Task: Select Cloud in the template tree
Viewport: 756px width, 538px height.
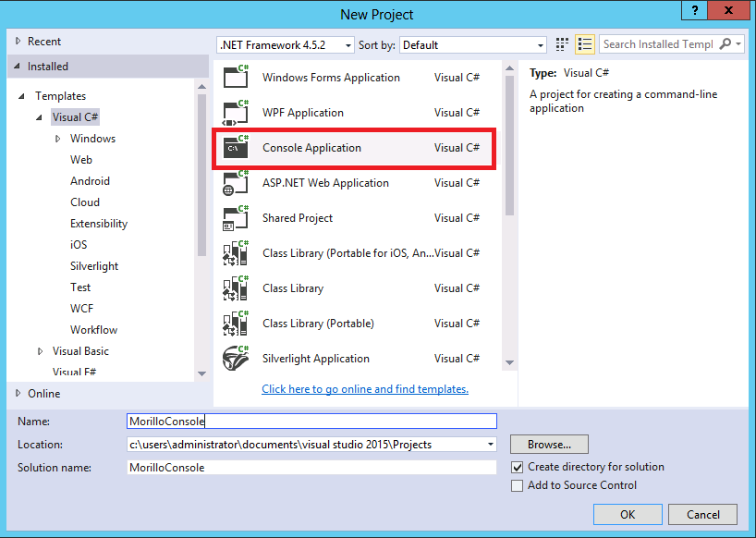Action: (x=85, y=202)
